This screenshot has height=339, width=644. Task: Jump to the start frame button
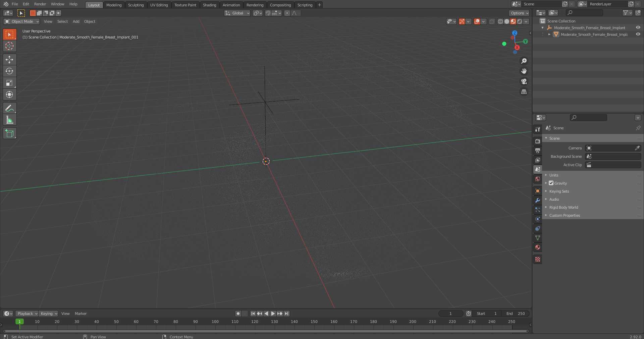point(253,314)
